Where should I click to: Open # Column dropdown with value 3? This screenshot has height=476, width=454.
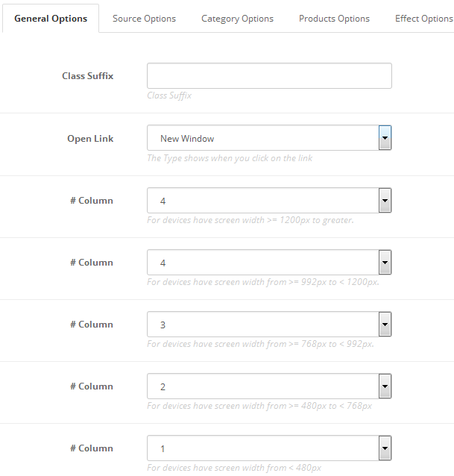pyautogui.click(x=269, y=325)
